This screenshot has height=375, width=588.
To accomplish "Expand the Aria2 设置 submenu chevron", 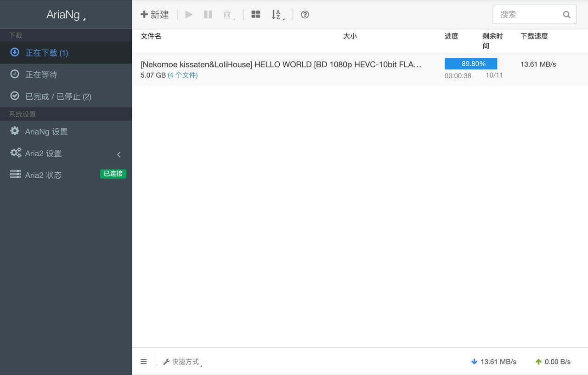I will (119, 154).
